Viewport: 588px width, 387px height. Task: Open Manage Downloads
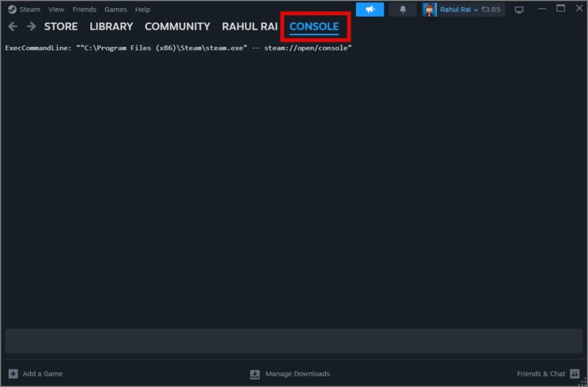click(x=297, y=373)
